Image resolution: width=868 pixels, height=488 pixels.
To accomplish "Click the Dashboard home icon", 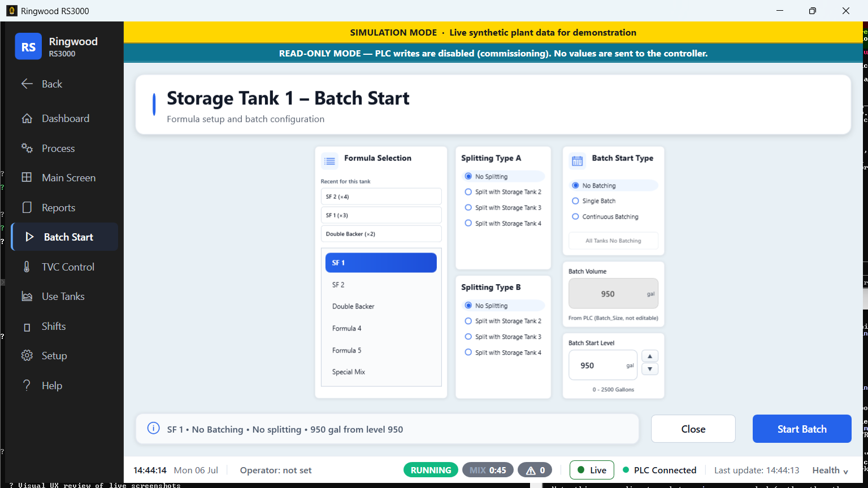I will (x=27, y=119).
